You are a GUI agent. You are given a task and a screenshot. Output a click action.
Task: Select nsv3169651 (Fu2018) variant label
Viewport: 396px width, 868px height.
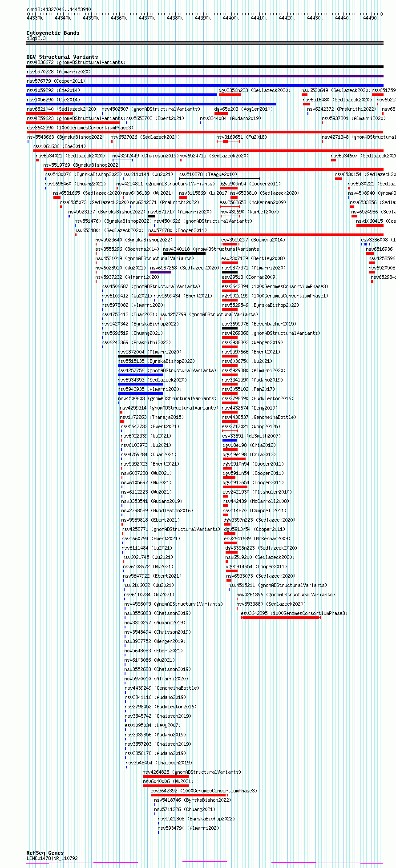241,137
